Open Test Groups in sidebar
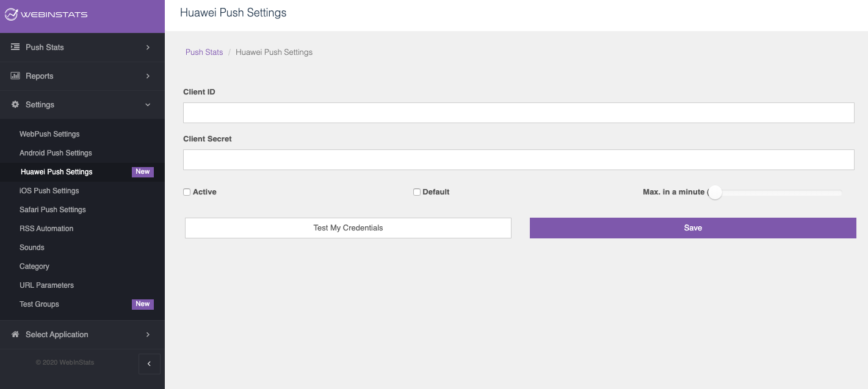868x389 pixels. pos(39,304)
